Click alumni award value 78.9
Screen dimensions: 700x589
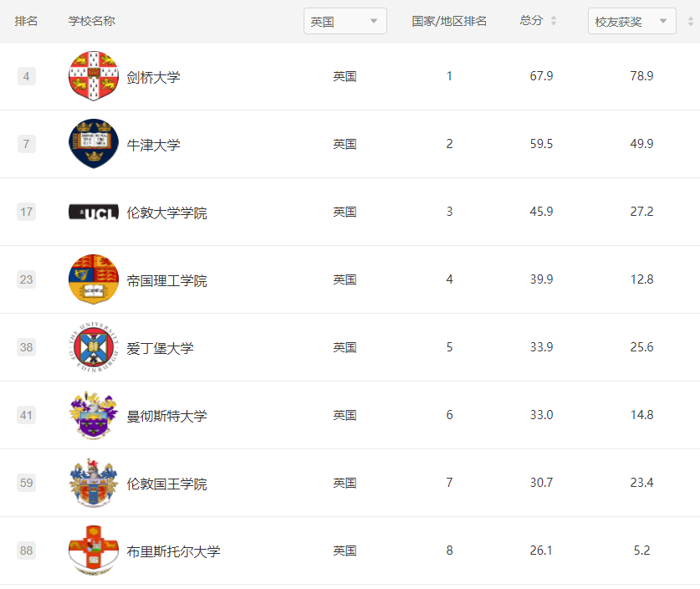coord(642,76)
